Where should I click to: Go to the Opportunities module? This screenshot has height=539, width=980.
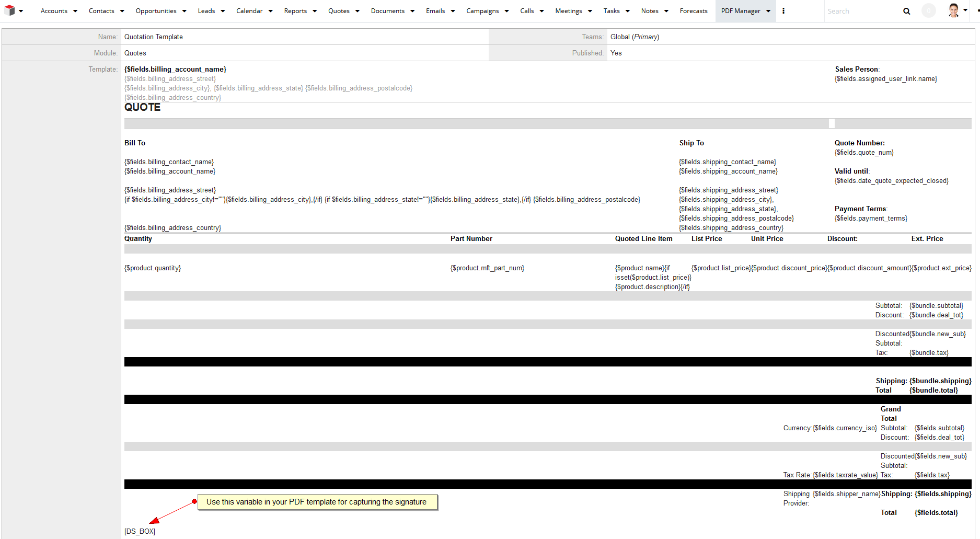[x=156, y=11]
